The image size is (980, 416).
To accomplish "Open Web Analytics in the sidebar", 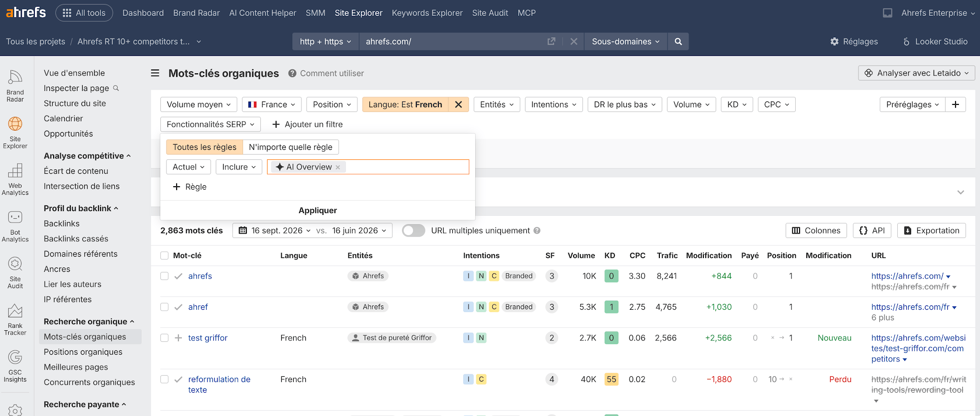I will (15, 180).
